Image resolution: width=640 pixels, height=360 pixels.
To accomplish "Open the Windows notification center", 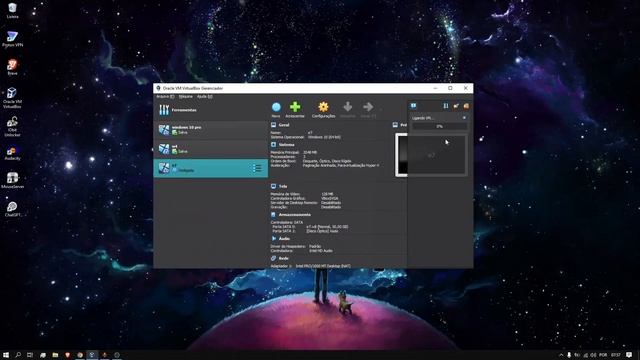I will (629, 355).
